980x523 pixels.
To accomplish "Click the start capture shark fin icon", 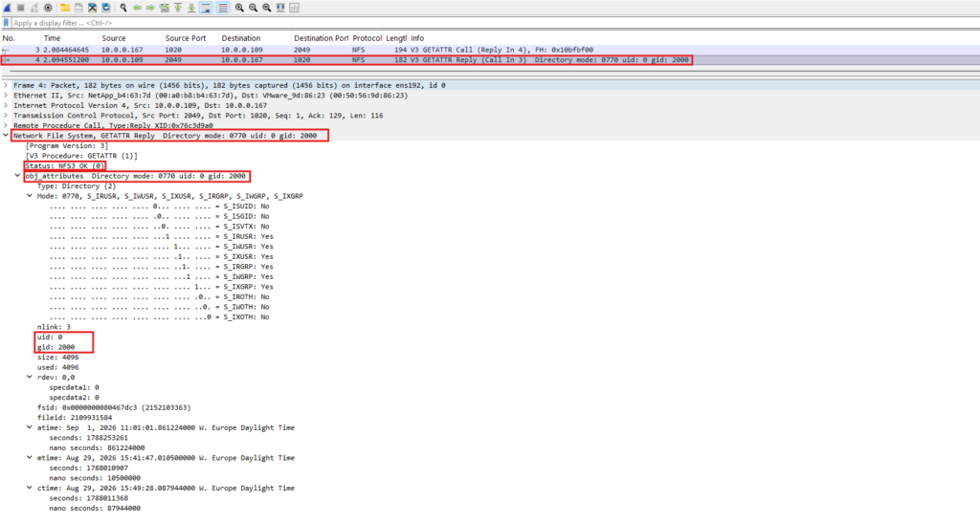I will tap(7, 8).
